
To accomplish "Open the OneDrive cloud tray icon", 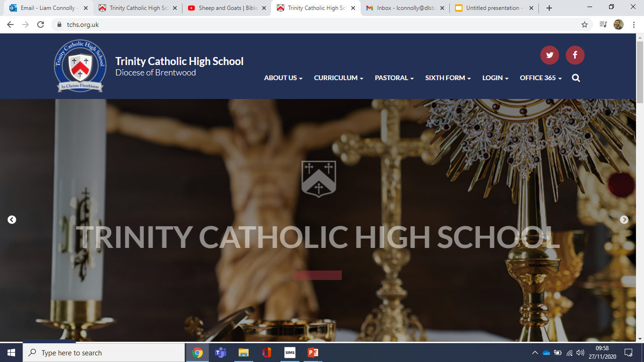I will pyautogui.click(x=546, y=353).
